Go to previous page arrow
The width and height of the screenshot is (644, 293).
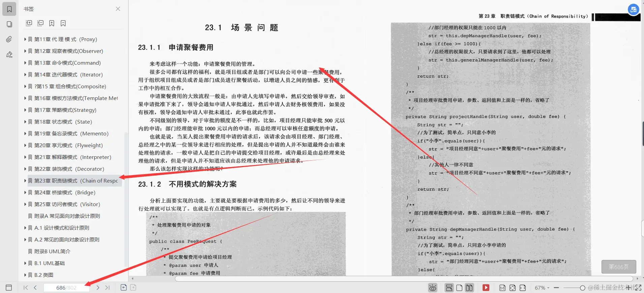(35, 288)
